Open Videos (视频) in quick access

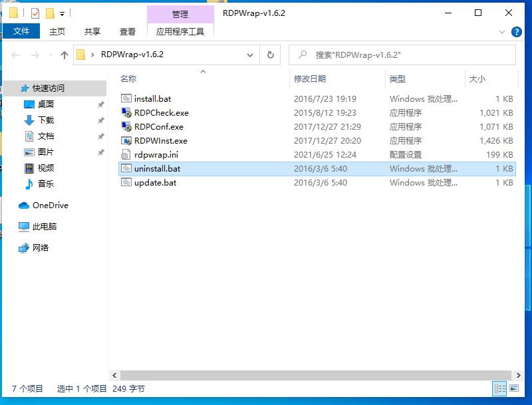pyautogui.click(x=45, y=168)
